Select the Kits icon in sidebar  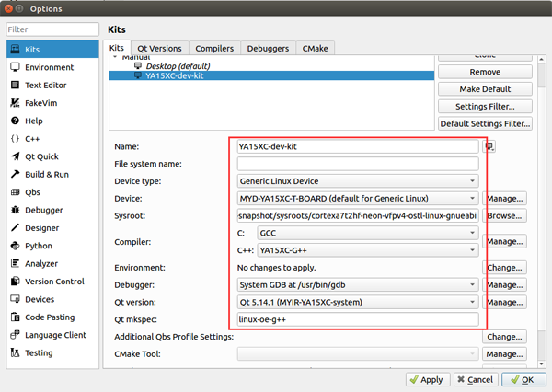[x=15, y=49]
